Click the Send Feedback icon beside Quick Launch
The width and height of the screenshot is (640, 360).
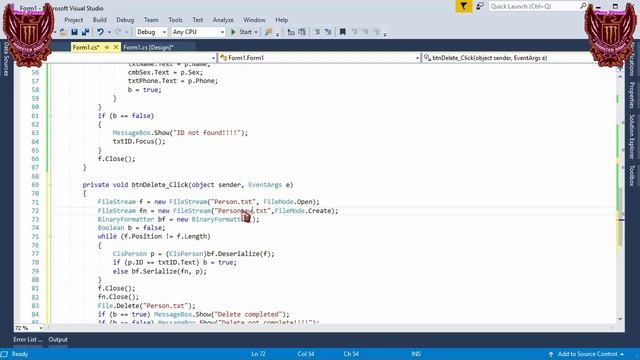(x=480, y=6)
